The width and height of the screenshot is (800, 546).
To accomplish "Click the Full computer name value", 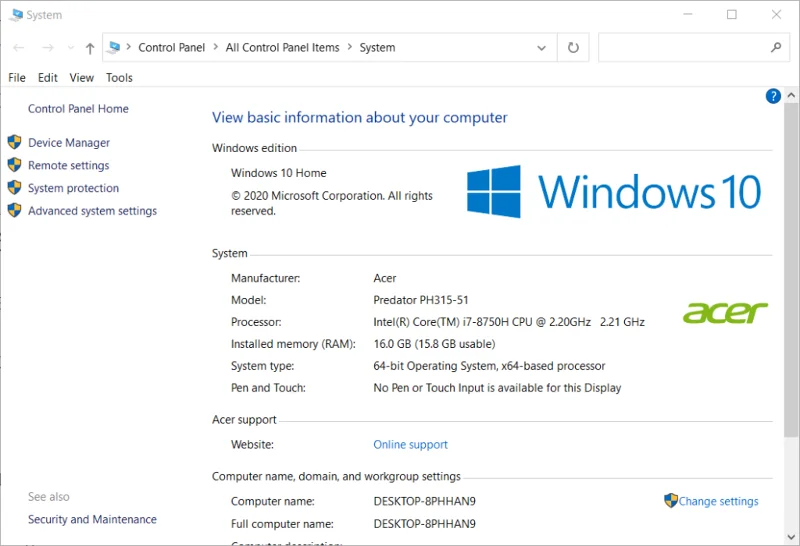I will pyautogui.click(x=424, y=524).
